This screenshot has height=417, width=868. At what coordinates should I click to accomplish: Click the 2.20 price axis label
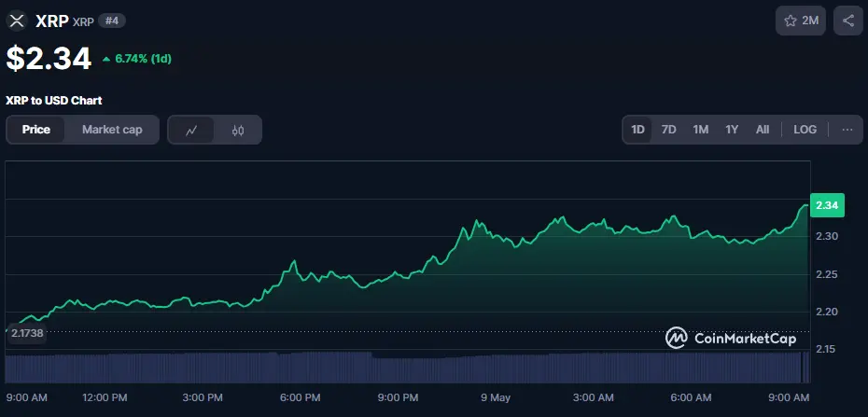pos(828,312)
